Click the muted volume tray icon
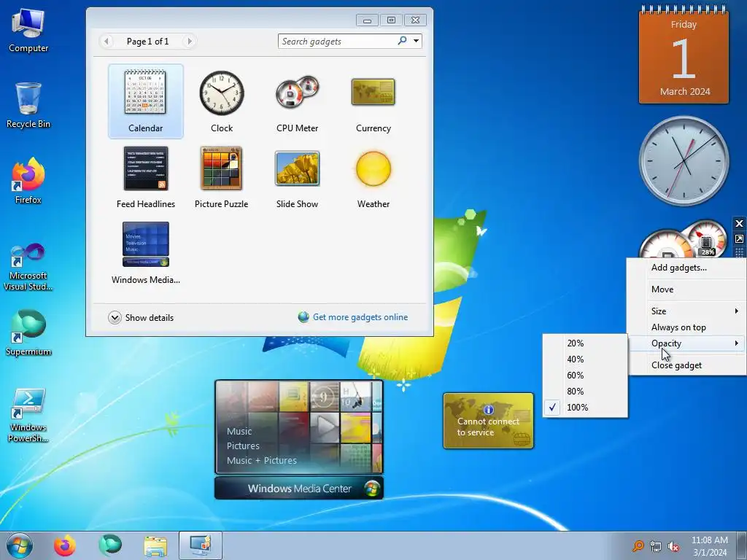 (673, 546)
